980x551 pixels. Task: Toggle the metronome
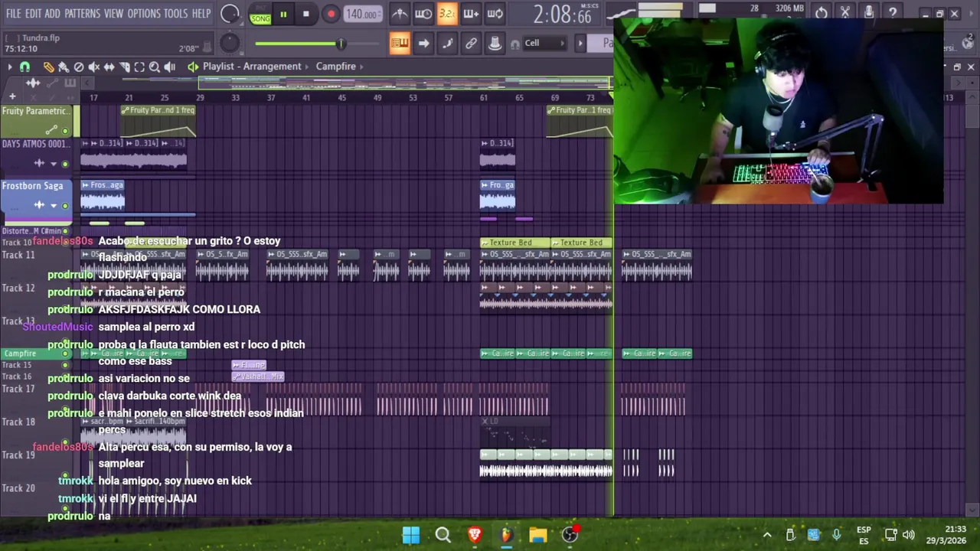(x=399, y=13)
